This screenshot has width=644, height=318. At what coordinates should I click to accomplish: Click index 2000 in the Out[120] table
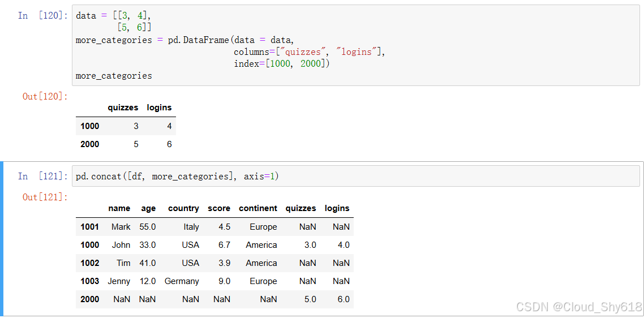90,144
